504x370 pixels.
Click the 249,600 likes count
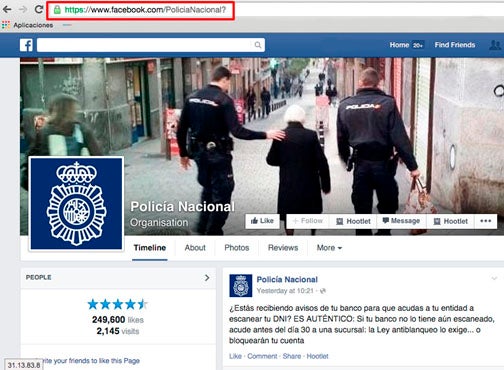point(118,320)
